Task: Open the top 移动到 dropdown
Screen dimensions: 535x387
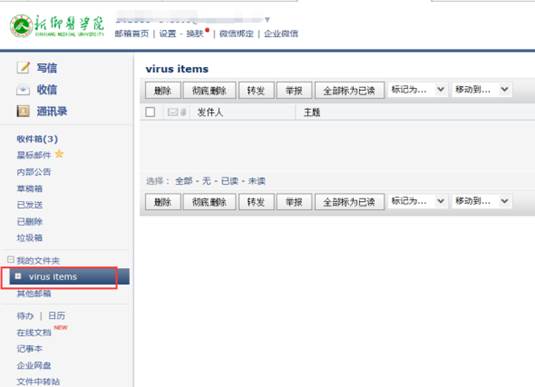Action: 481,90
